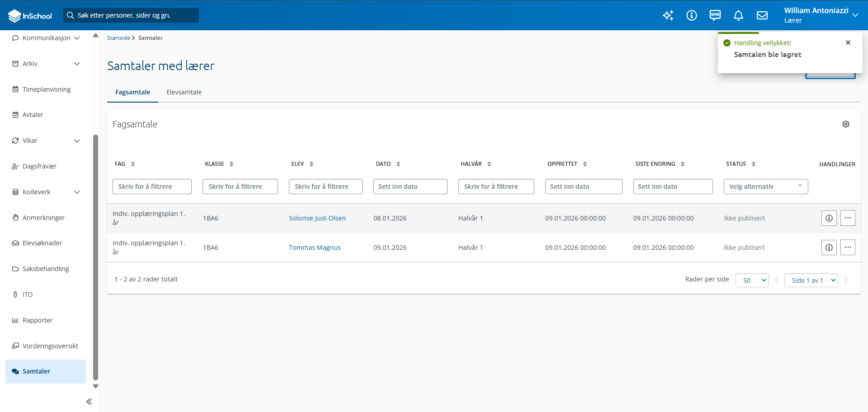This screenshot has height=412, width=868.
Task: Open the mail envelope icon
Action: [x=762, y=15]
